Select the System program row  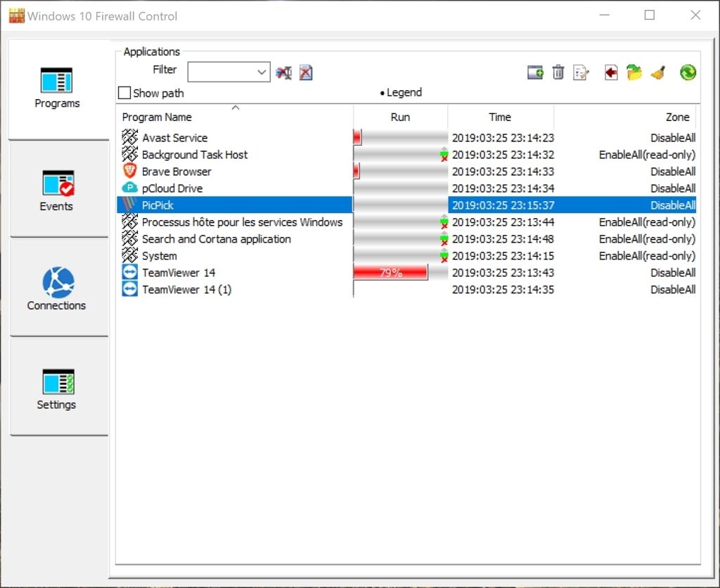coord(407,256)
